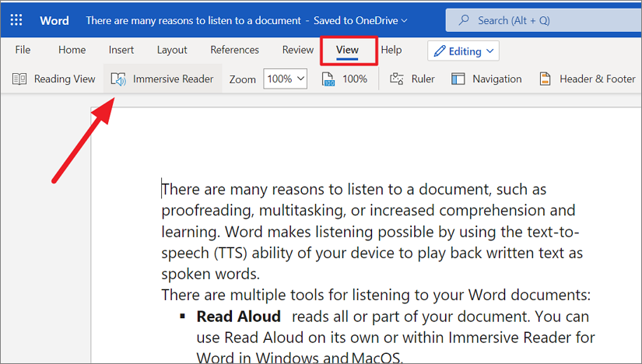642x364 pixels.
Task: Click the Reading View label
Action: click(65, 79)
